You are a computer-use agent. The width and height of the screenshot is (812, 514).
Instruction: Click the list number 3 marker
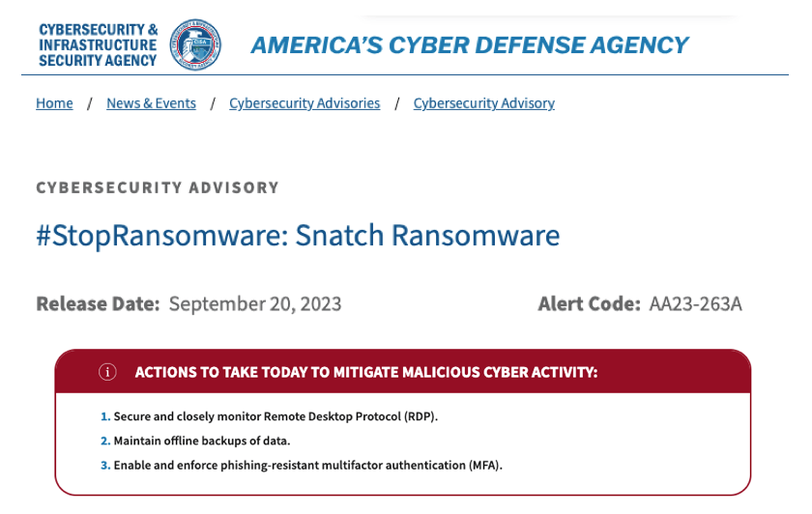[x=105, y=465]
